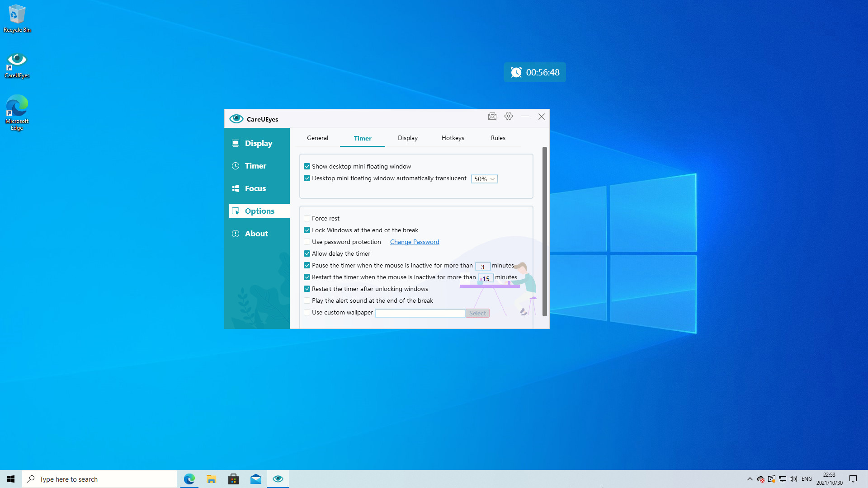Open the Focus section in the sidebar
Screen dimensions: 868x488
pos(255,188)
